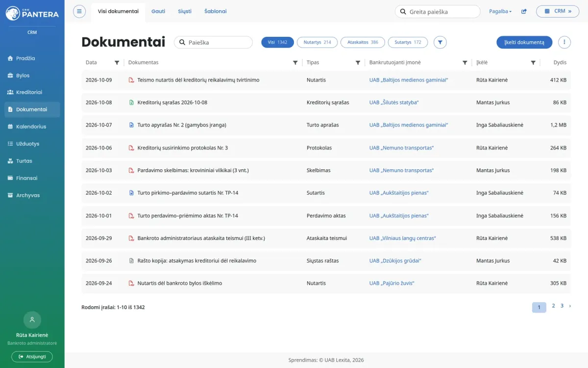The image size is (588, 368).
Task: Focus the Greita paieška quick search field
Action: pos(438,12)
